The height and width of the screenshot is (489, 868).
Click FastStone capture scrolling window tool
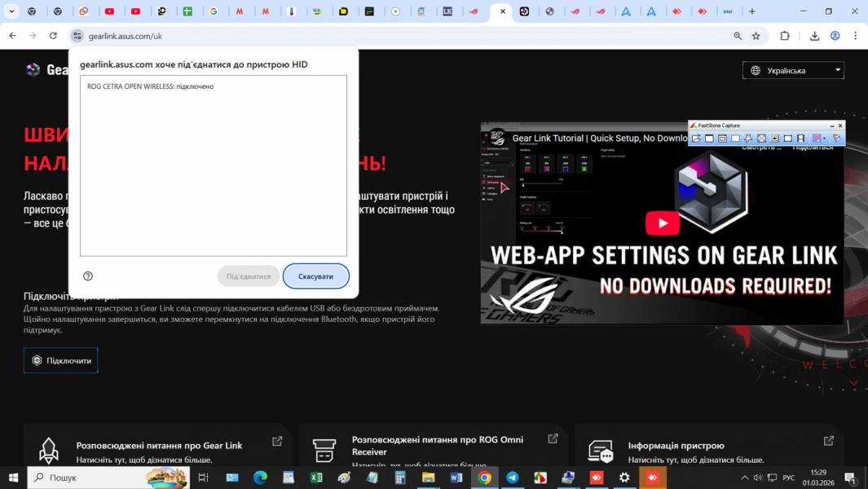[774, 139]
